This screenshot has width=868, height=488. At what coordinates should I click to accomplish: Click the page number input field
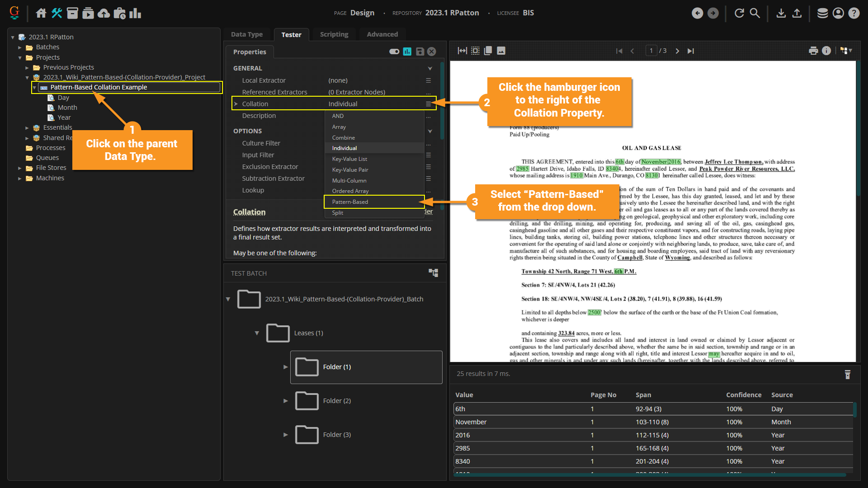click(651, 51)
